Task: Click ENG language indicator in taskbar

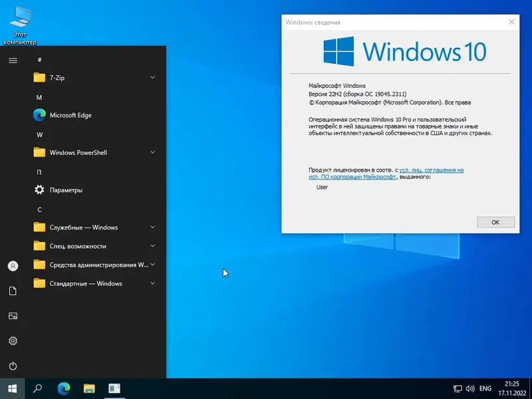Action: [485, 388]
